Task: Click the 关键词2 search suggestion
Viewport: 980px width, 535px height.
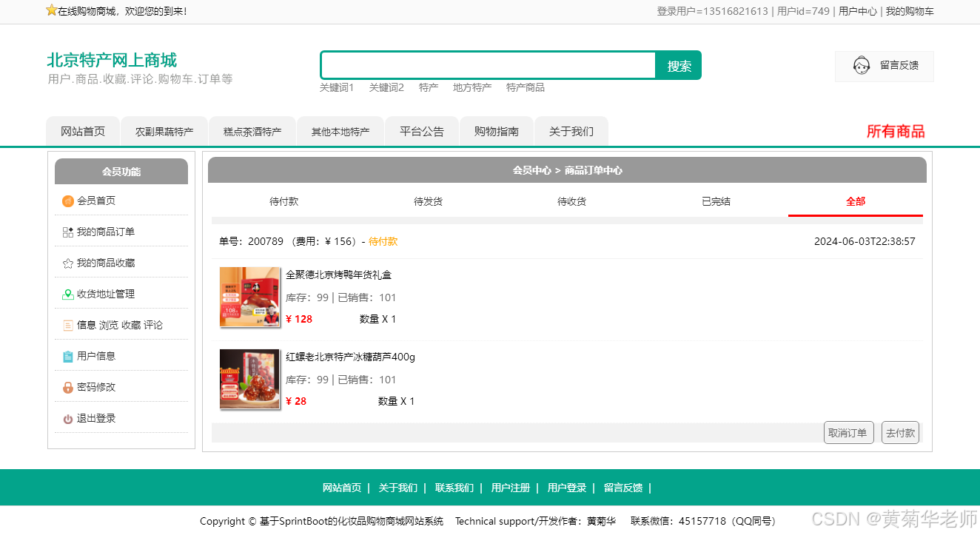Action: 386,87
